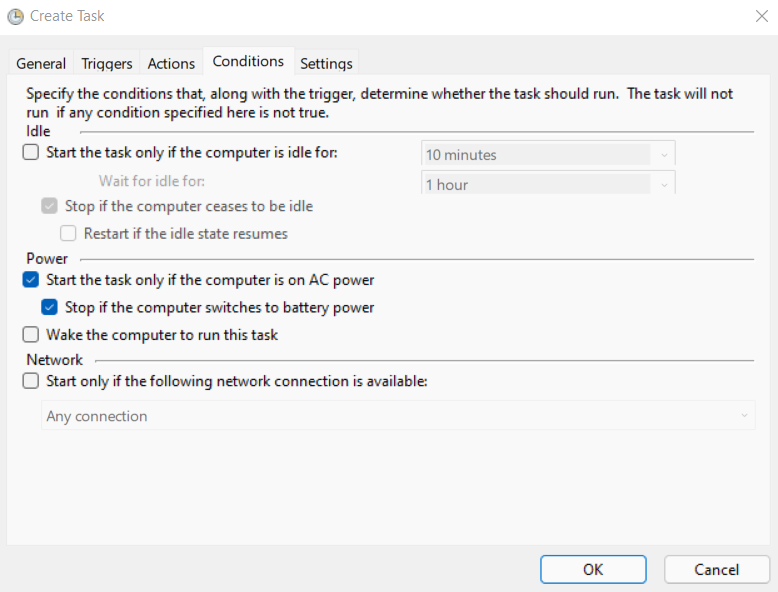Viewport: 778px width, 592px height.
Task: Enable wake the computer to run task
Action: coord(31,334)
